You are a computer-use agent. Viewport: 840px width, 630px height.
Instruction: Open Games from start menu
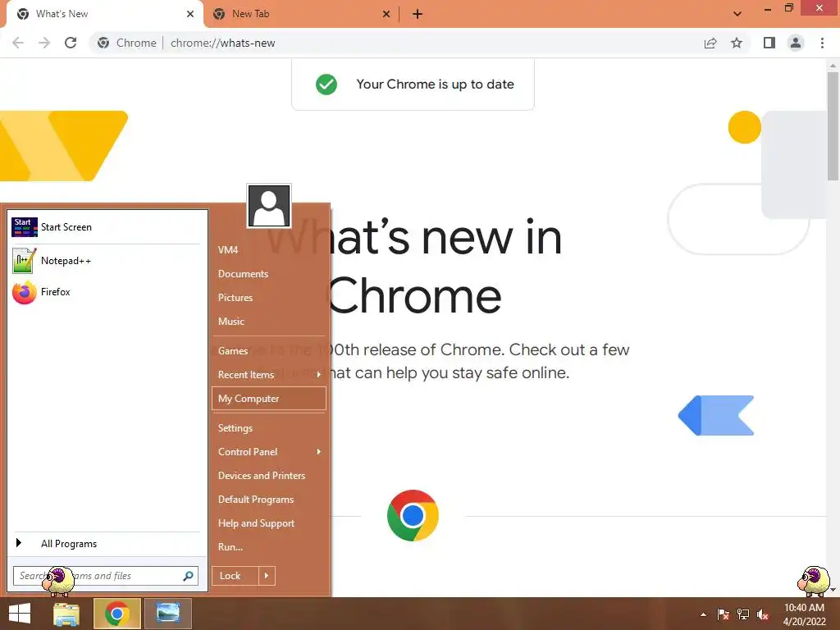click(268, 351)
